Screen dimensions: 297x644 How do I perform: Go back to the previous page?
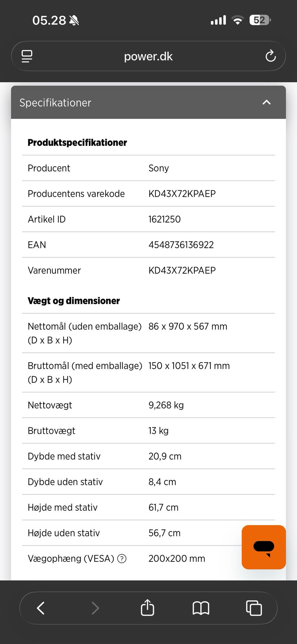click(x=41, y=608)
